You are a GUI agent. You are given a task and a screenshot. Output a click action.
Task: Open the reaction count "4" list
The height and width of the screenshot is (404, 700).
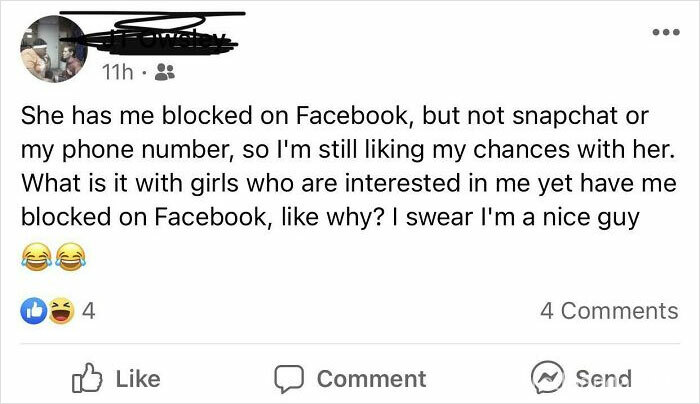[87, 311]
